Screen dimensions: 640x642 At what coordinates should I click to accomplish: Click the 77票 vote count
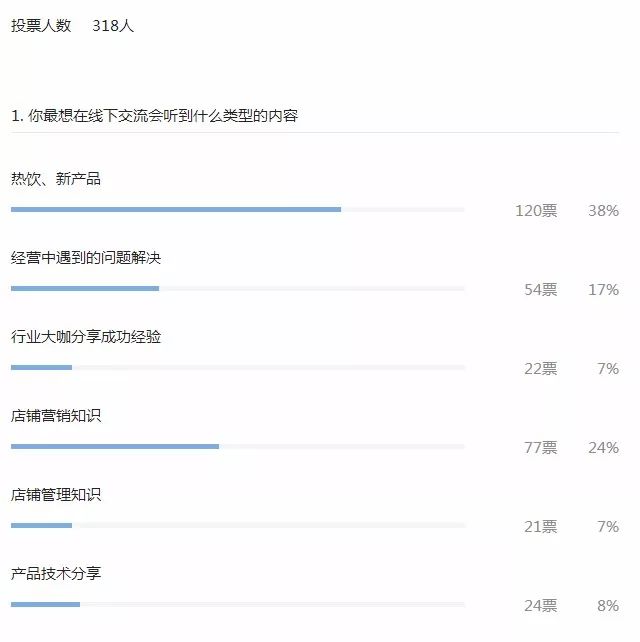point(540,447)
